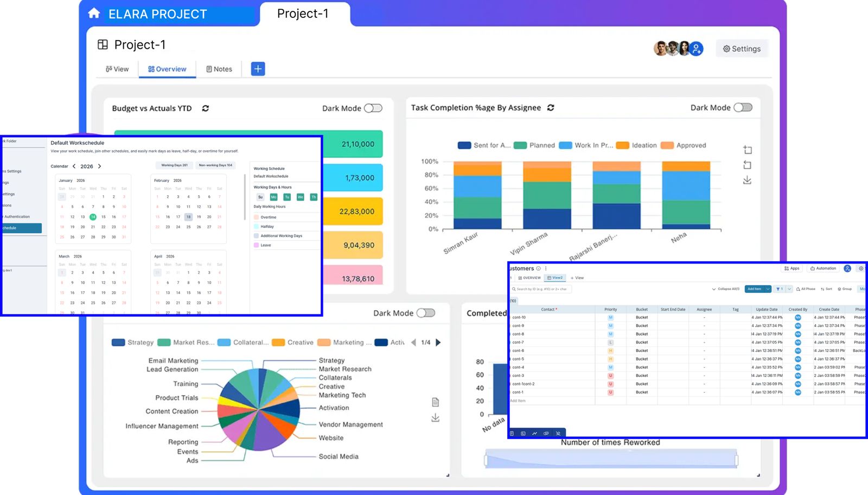
Task: Click the Sort icon in Customers toolbar
Action: click(827, 289)
